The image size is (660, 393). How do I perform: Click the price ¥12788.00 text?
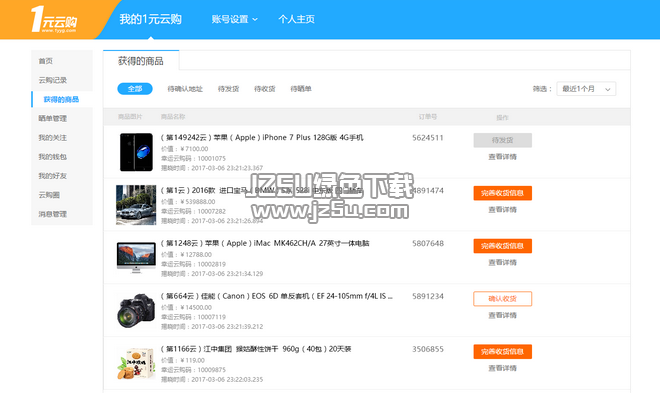(x=196, y=255)
